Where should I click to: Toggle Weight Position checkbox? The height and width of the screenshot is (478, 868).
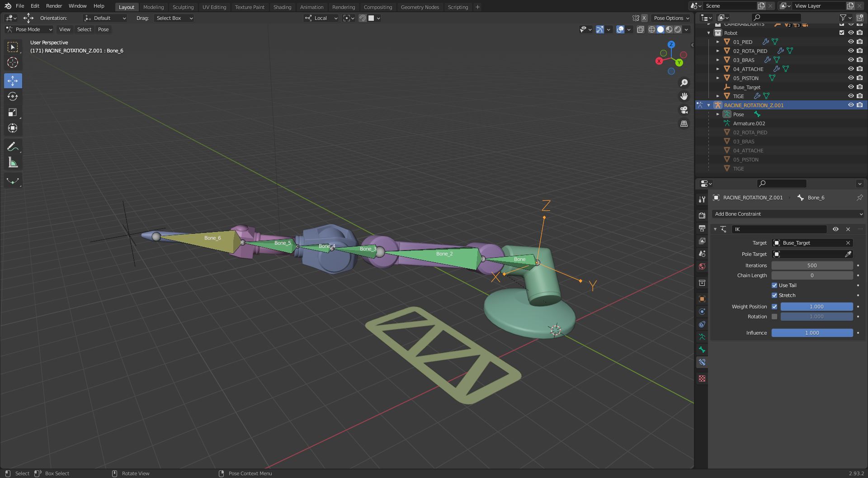(774, 307)
